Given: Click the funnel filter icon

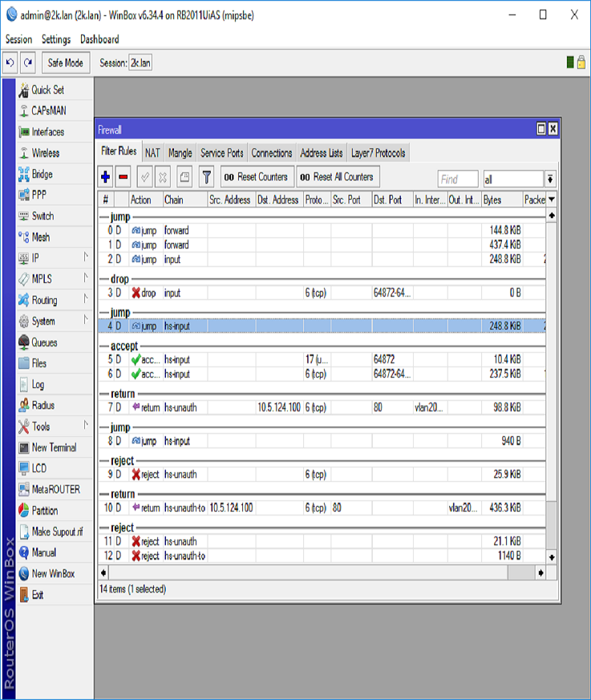Looking at the screenshot, I should (206, 177).
